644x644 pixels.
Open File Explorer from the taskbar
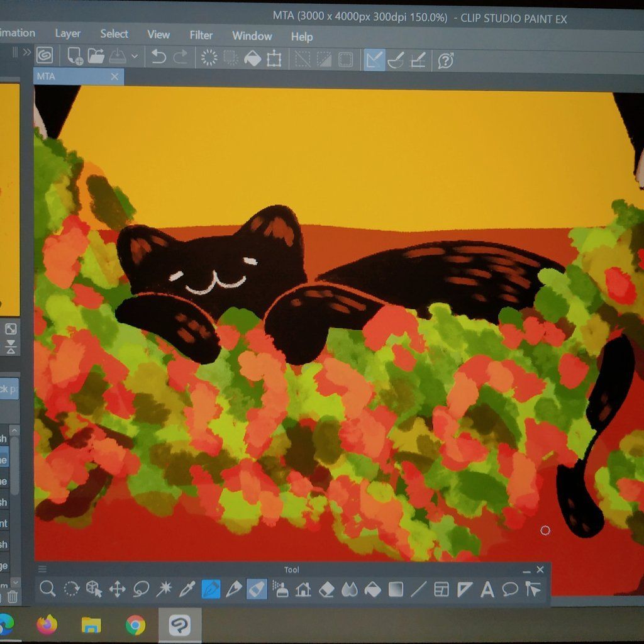[91, 625]
